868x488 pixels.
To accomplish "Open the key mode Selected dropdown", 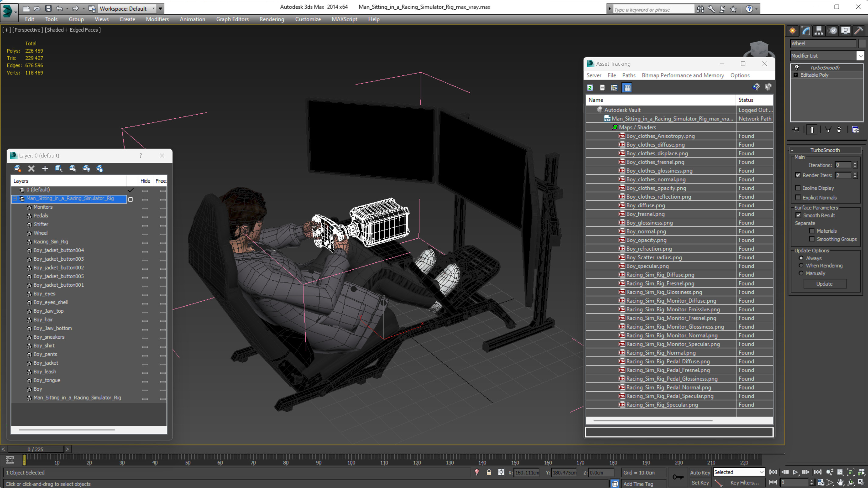I will click(739, 472).
